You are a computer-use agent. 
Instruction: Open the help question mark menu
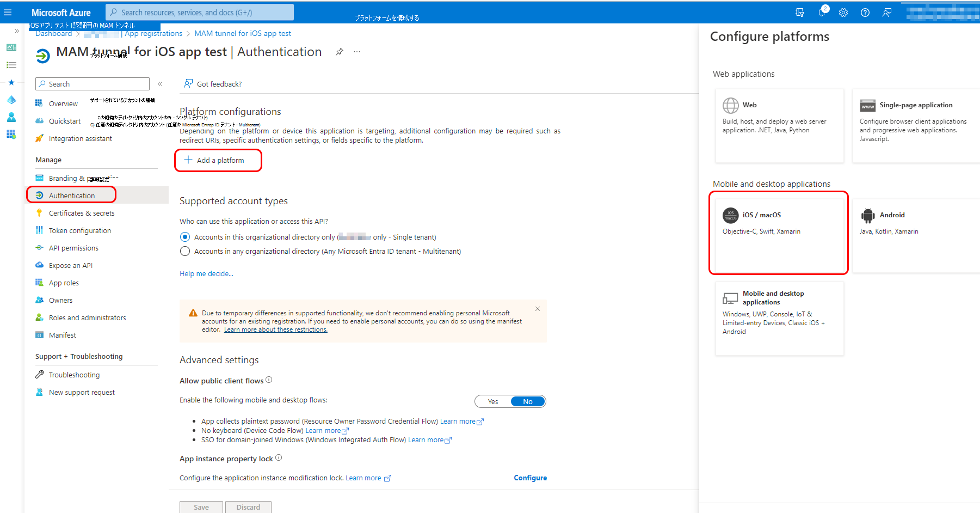(865, 12)
